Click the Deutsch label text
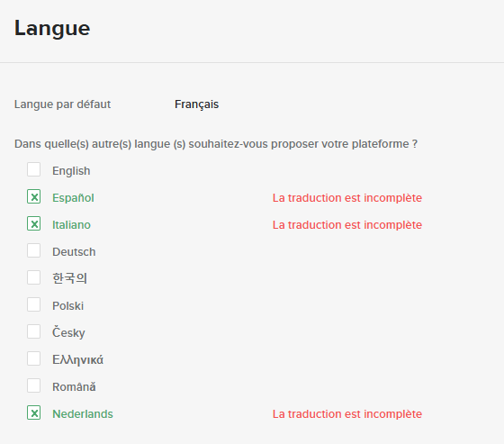 click(74, 252)
